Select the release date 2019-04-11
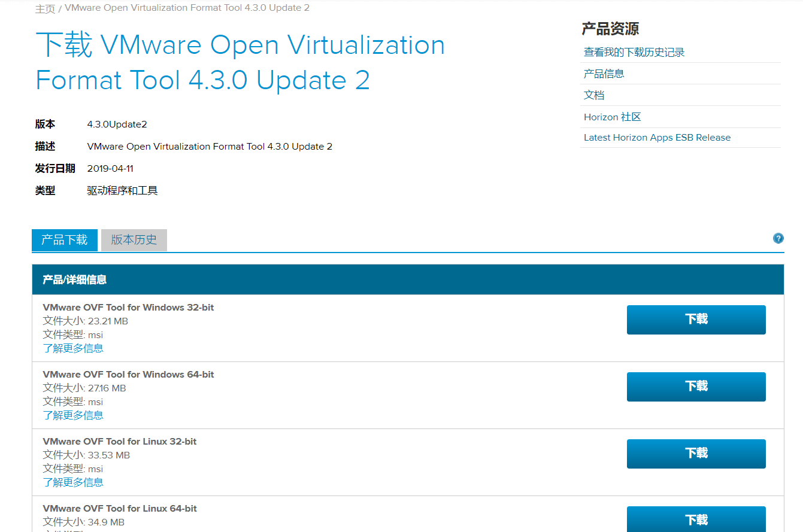The image size is (803, 532). pos(110,169)
